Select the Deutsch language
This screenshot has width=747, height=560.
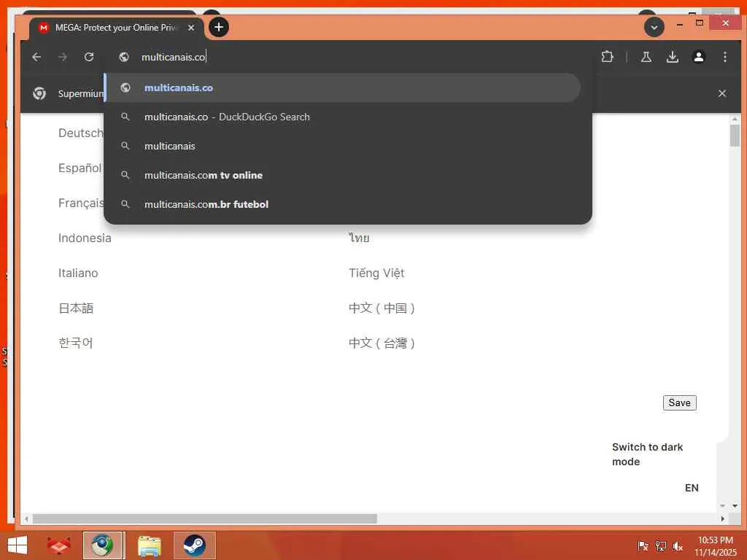point(80,133)
